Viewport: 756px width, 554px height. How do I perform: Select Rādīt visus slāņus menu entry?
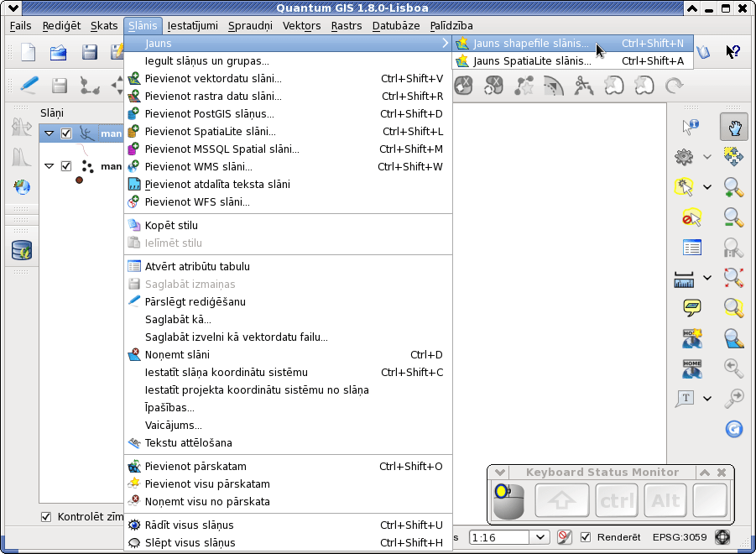288,525
